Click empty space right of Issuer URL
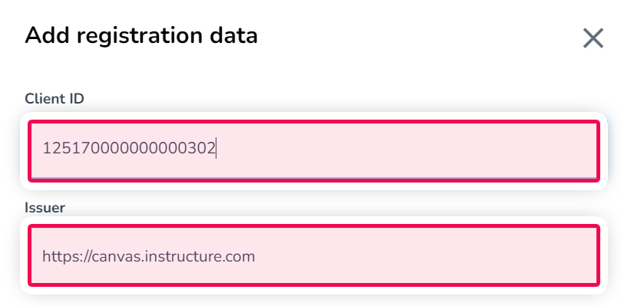Screen dimensions: 644x306 click(x=427, y=256)
